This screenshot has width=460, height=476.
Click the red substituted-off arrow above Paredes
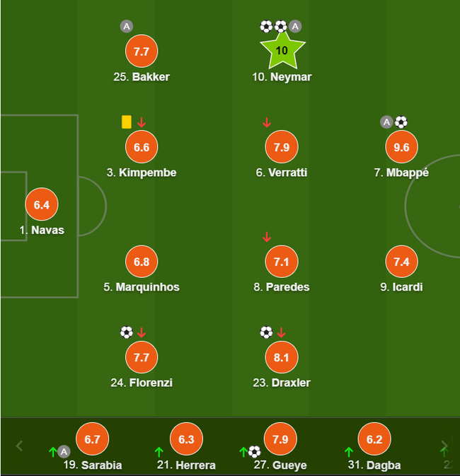click(x=267, y=237)
